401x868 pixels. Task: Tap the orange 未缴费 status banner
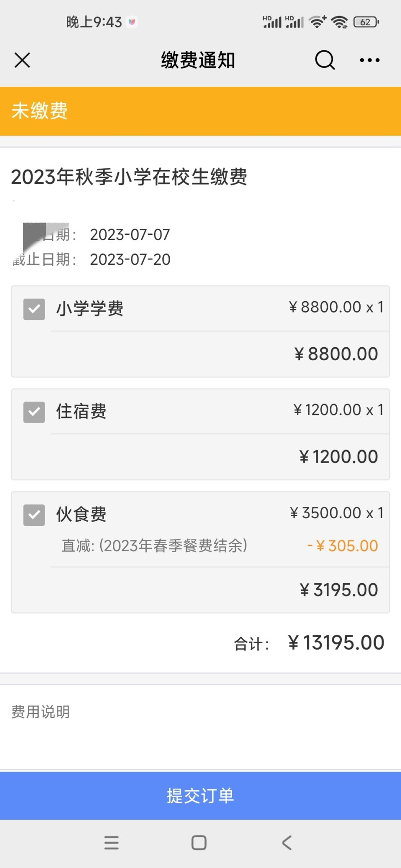(x=200, y=111)
